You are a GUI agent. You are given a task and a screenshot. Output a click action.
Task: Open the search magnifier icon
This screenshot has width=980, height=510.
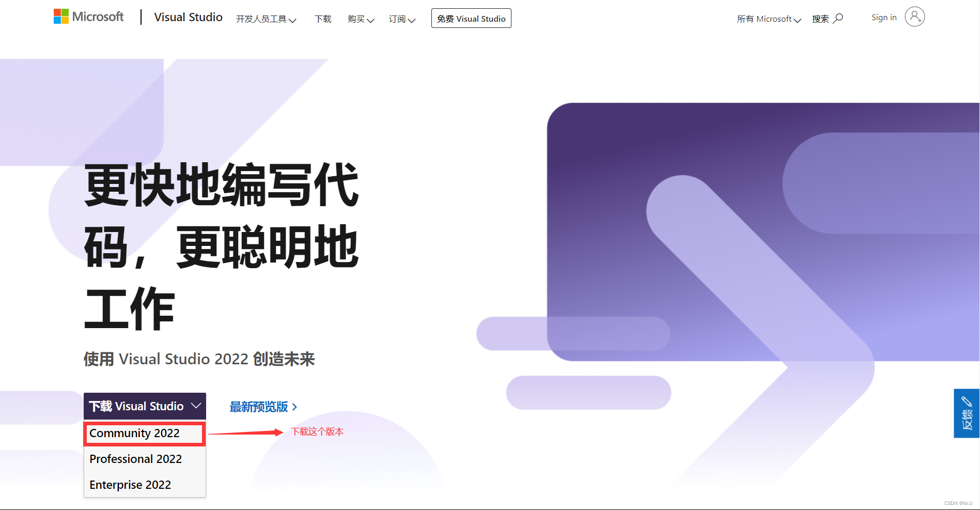pyautogui.click(x=838, y=18)
